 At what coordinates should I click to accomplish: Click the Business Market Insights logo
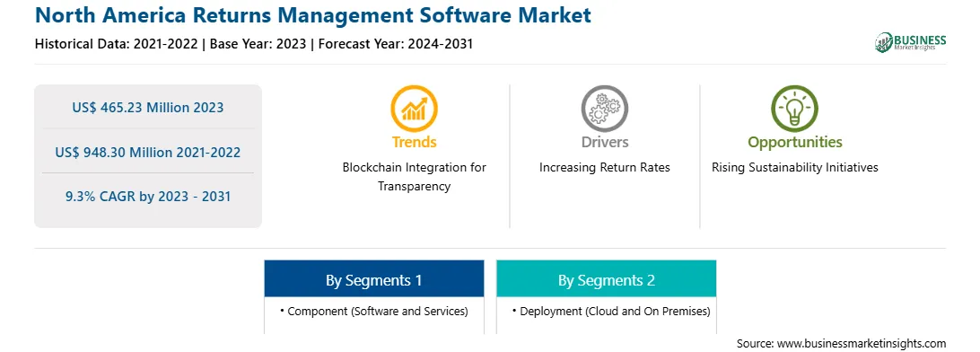(x=910, y=42)
